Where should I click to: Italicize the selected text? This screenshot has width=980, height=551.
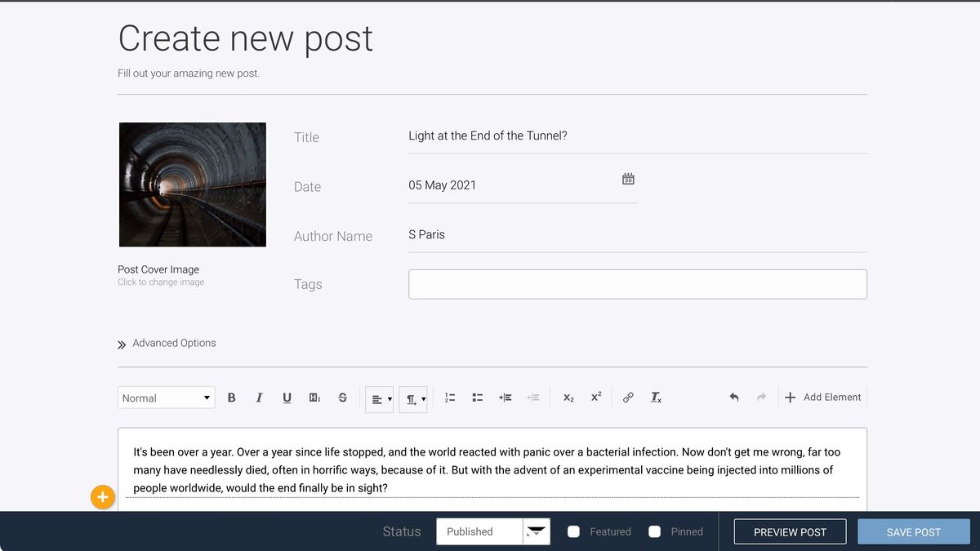point(259,398)
